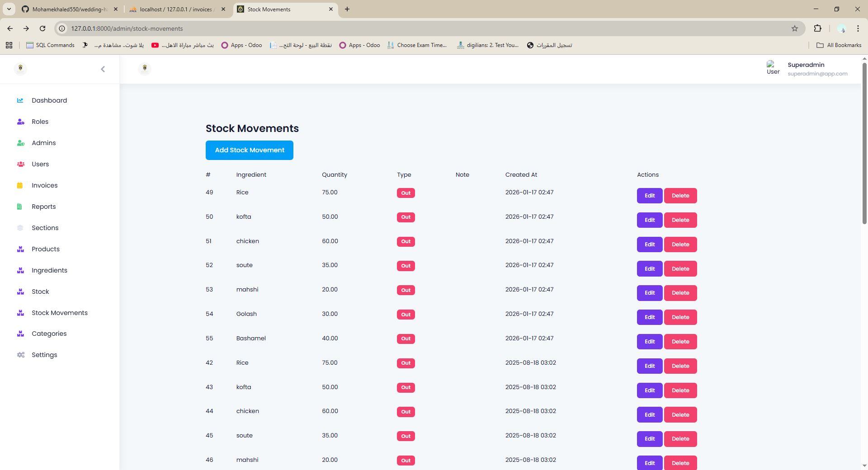Image resolution: width=868 pixels, height=470 pixels.
Task: Click the Reports green document icon
Action: pos(19,207)
